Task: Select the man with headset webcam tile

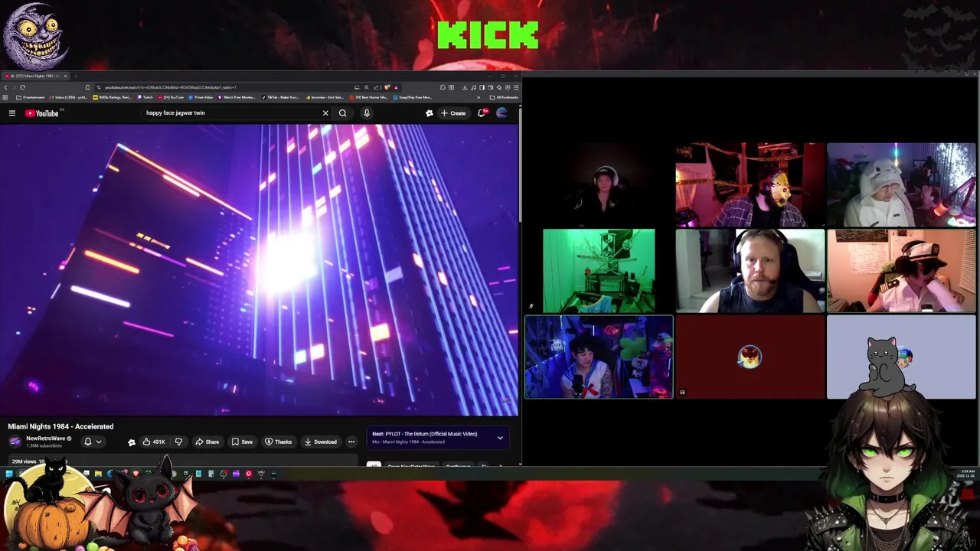Action: tap(750, 271)
